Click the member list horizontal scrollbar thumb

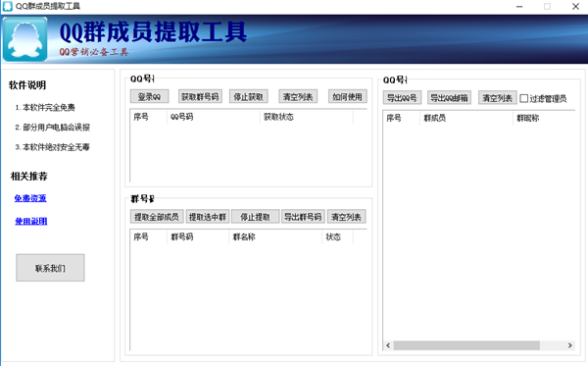(466, 345)
